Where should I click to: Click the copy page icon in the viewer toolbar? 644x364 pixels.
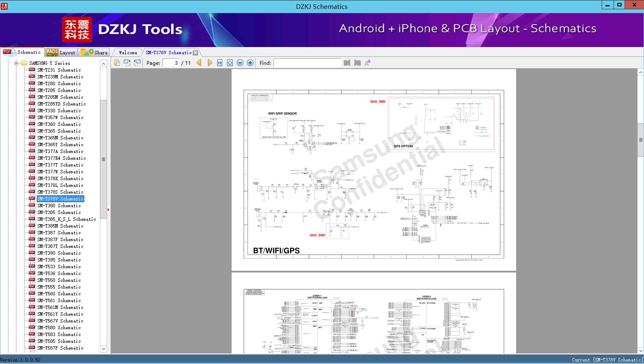117,63
